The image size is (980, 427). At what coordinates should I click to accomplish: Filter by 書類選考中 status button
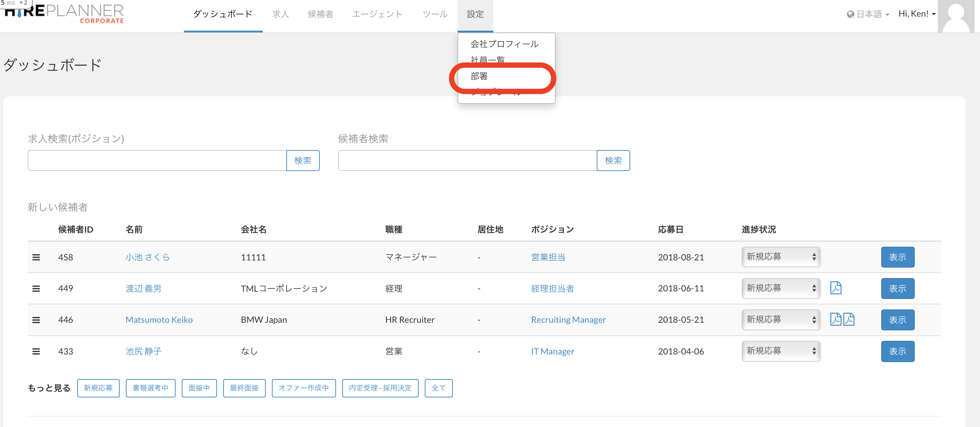(150, 388)
